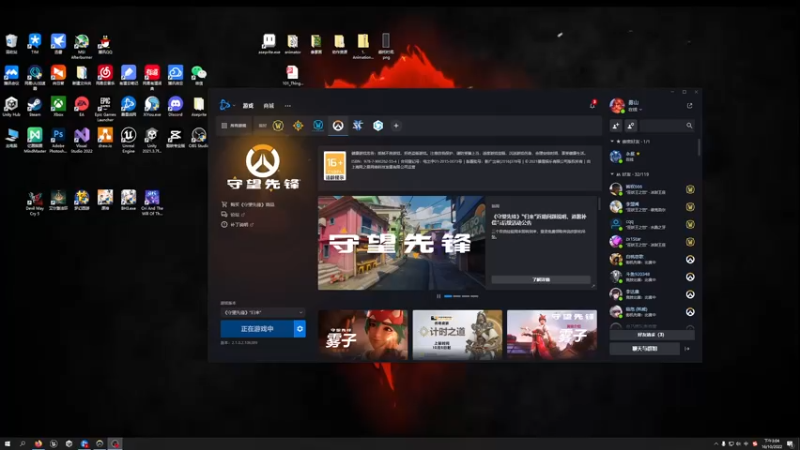Open the draw.io shortcut

click(x=105, y=138)
